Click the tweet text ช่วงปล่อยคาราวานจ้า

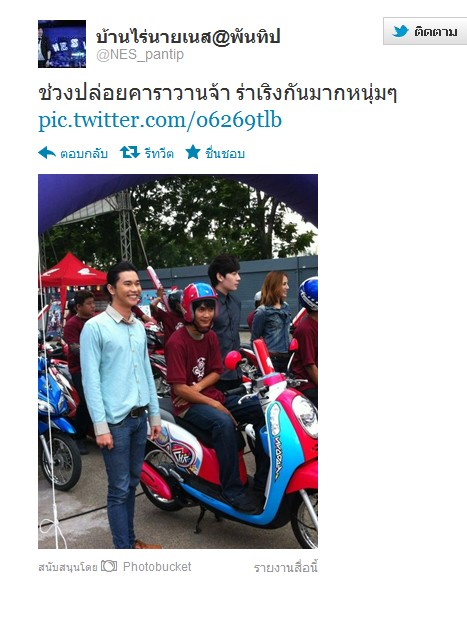coord(134,94)
